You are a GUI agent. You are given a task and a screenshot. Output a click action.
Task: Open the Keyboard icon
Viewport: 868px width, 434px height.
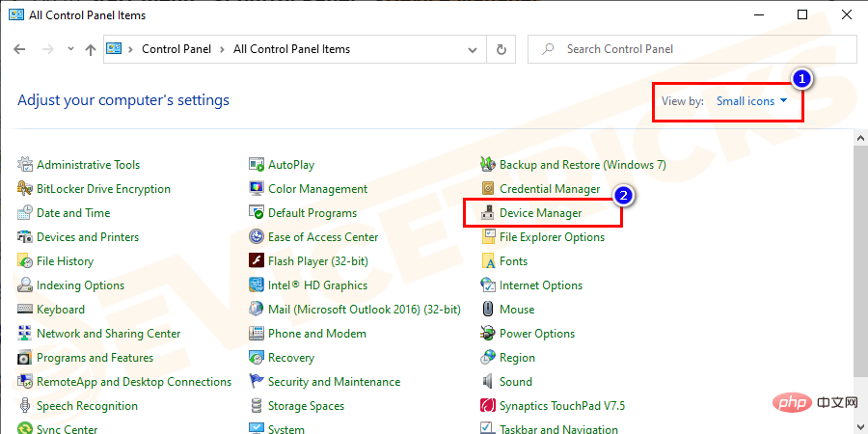[x=25, y=309]
